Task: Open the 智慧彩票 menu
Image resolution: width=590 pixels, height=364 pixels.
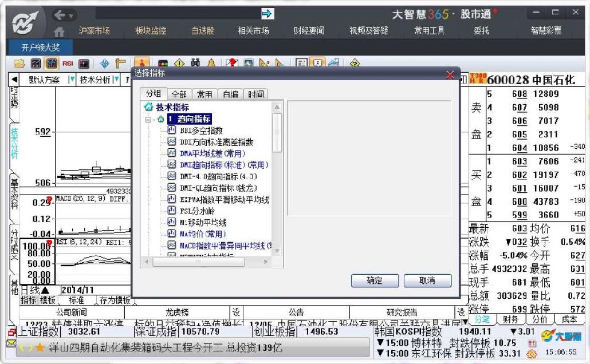Action: 546,30
